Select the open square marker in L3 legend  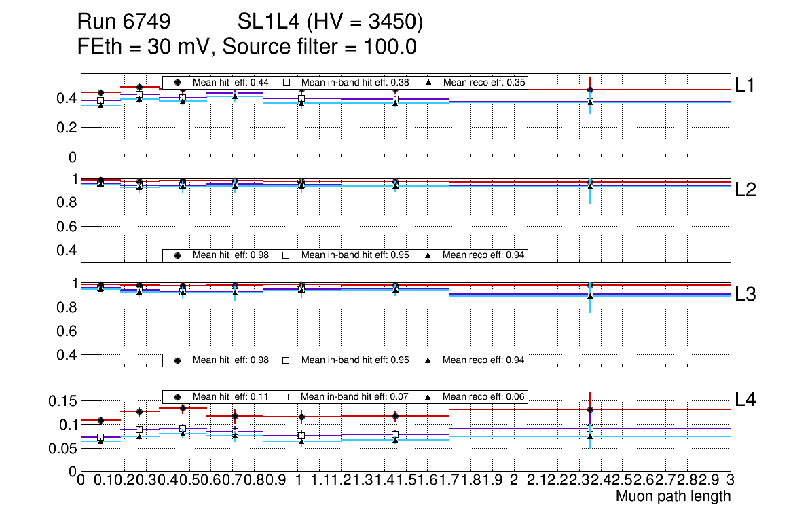[287, 360]
